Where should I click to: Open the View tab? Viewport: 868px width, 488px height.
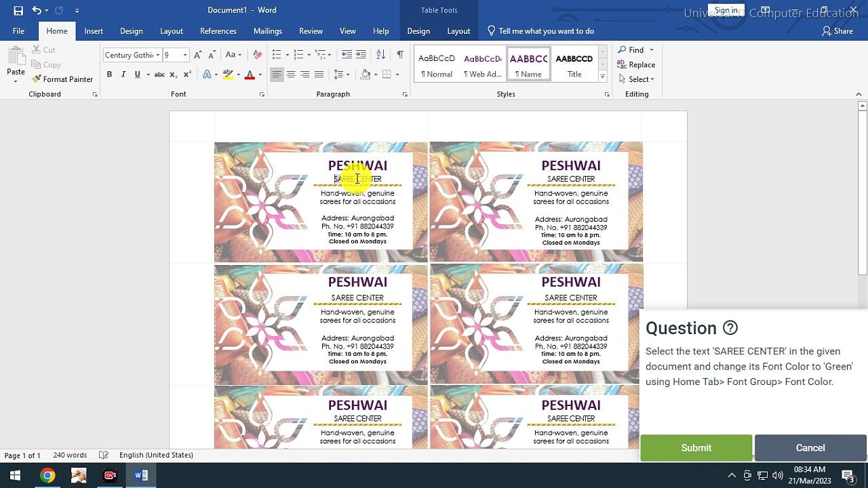[x=348, y=30]
